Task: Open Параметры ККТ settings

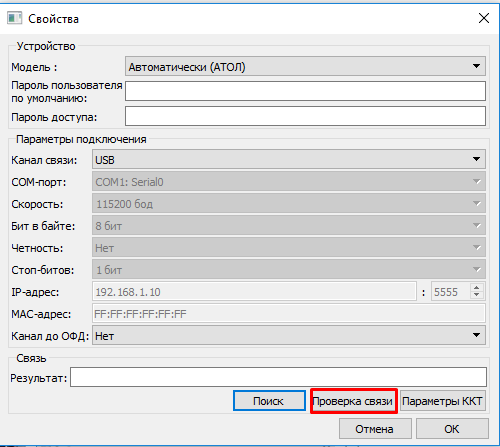Action: [442, 401]
